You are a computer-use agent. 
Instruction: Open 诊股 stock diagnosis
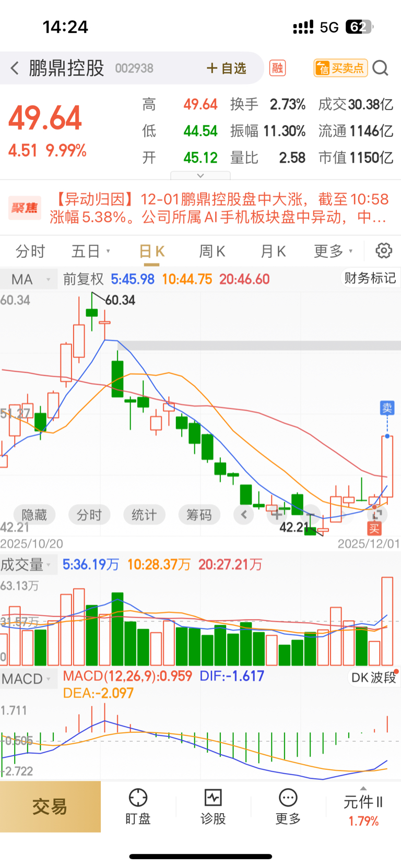[213, 806]
